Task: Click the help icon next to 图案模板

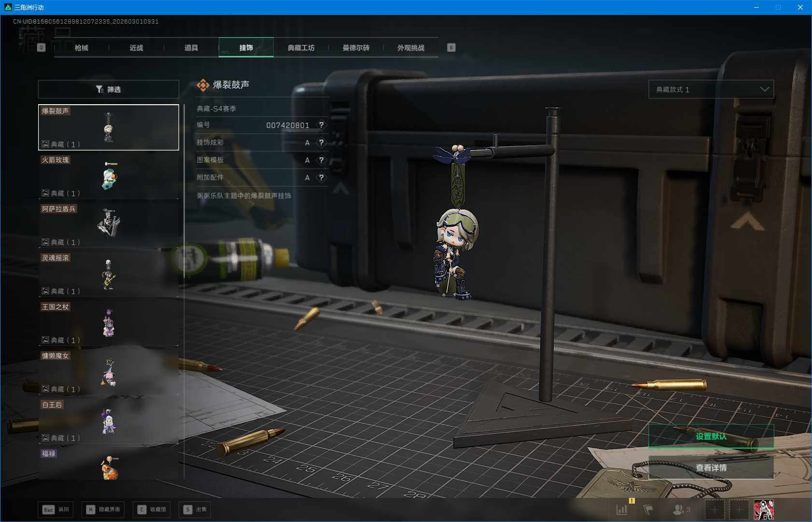Action: [322, 160]
